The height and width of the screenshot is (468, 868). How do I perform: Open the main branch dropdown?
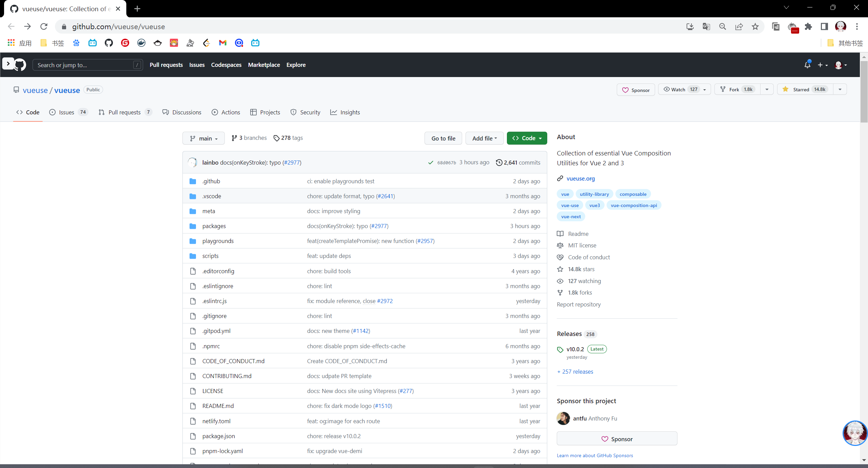click(203, 138)
